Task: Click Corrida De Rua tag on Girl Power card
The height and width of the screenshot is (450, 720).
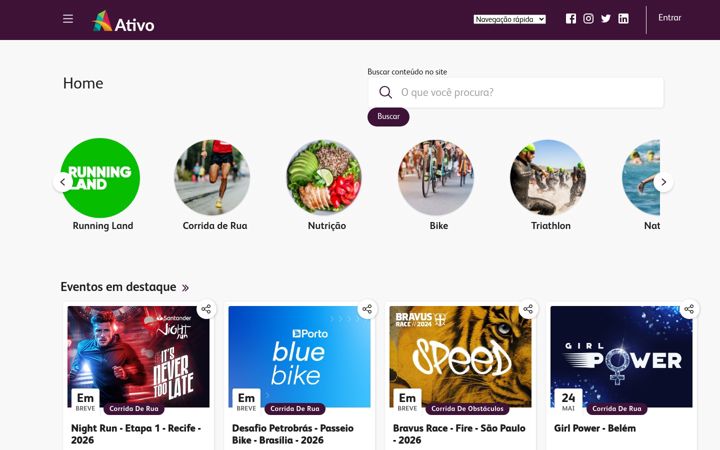Action: pyautogui.click(x=617, y=409)
